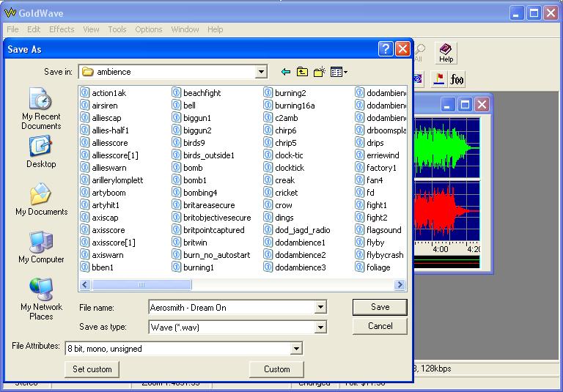This screenshot has width=563, height=392.
Task: Open the View Menu icon dropdown
Action: pos(339,72)
